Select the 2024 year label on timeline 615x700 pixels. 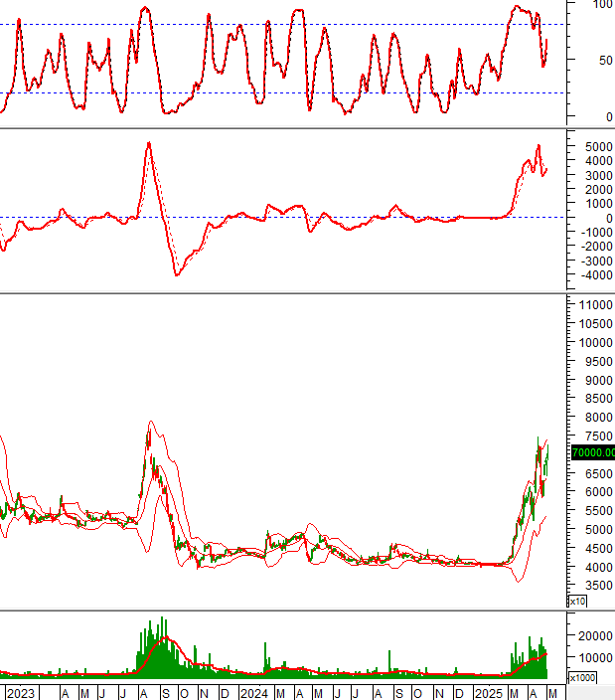click(x=253, y=693)
